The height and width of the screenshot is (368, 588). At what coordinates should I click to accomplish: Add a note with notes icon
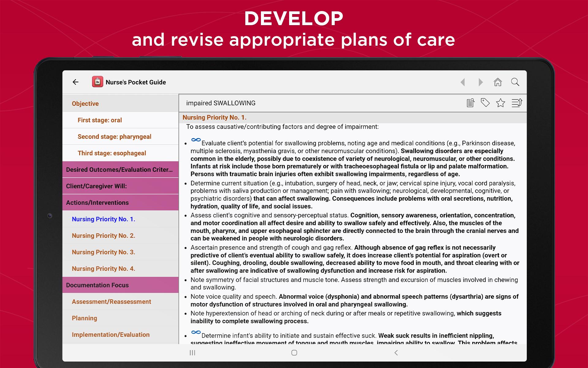click(x=470, y=103)
